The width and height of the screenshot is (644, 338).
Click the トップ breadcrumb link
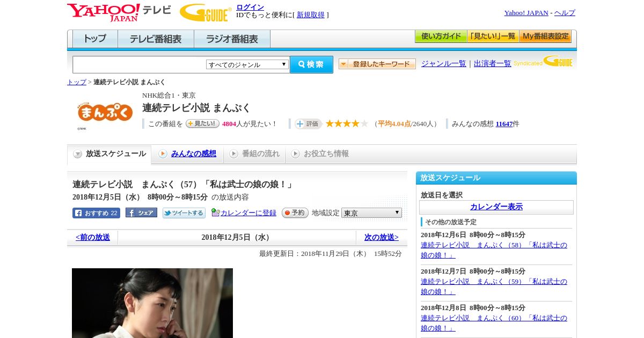click(77, 82)
